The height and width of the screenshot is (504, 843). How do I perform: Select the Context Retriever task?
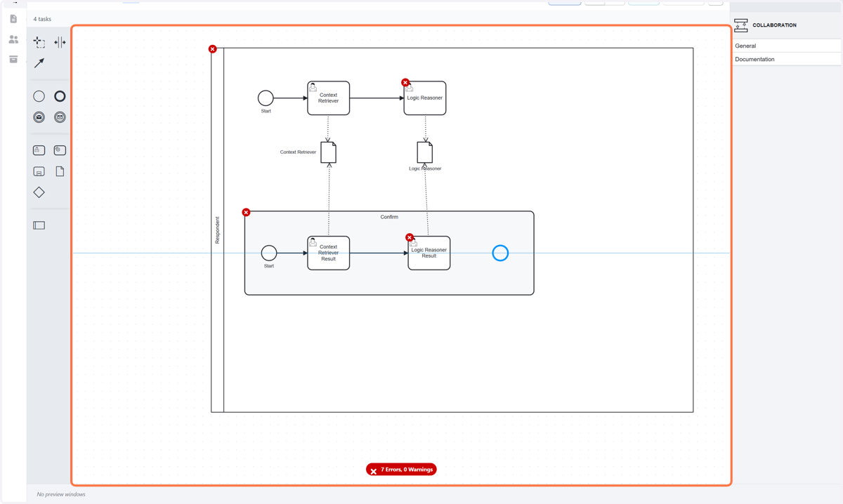click(328, 98)
